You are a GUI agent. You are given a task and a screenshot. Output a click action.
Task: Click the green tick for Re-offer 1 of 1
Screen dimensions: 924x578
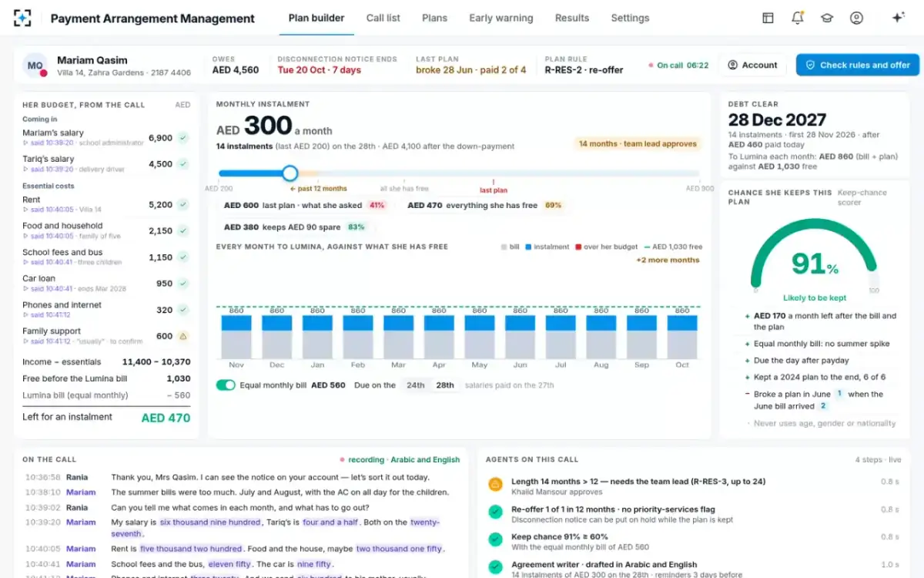[x=496, y=512]
